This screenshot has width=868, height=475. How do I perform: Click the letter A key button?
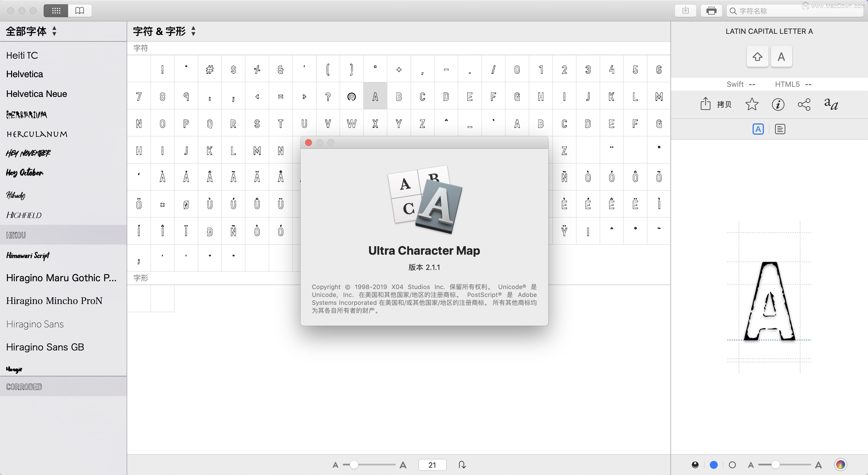click(x=781, y=56)
